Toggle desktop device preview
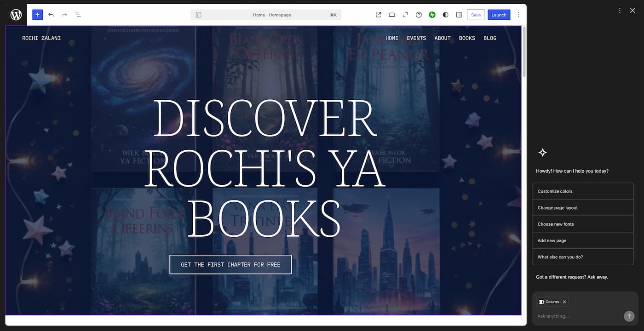Viewport: 644px width, 331px height. tap(391, 14)
